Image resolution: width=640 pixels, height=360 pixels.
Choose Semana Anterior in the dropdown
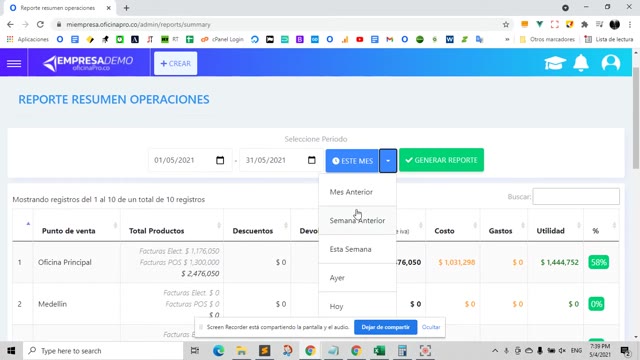(357, 220)
